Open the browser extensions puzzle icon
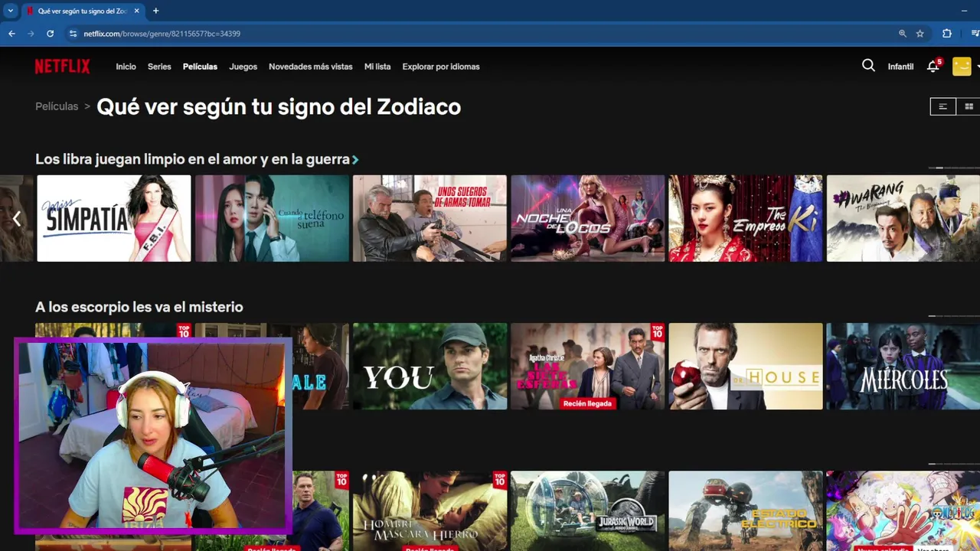This screenshot has width=980, height=551. [x=947, y=34]
